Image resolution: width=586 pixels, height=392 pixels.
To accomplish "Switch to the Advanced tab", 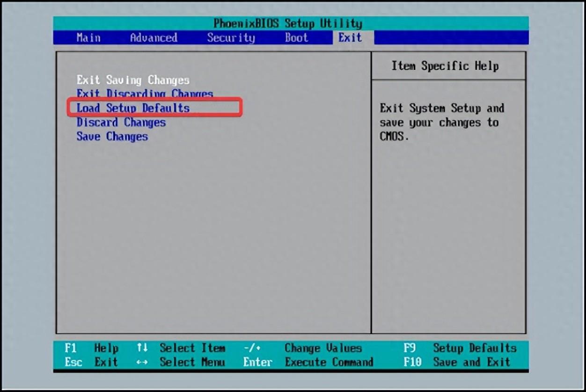I will [154, 38].
